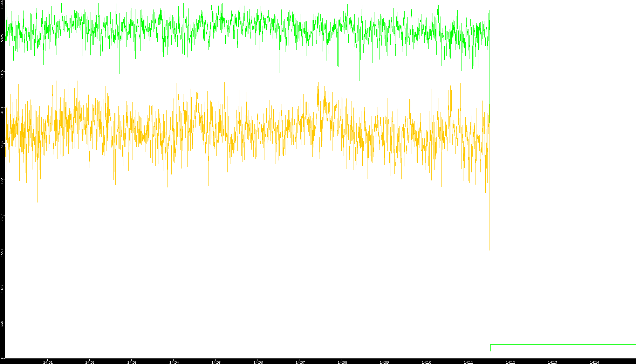Select the 3986 value axis label
The image size is (636, 364).
point(2,145)
